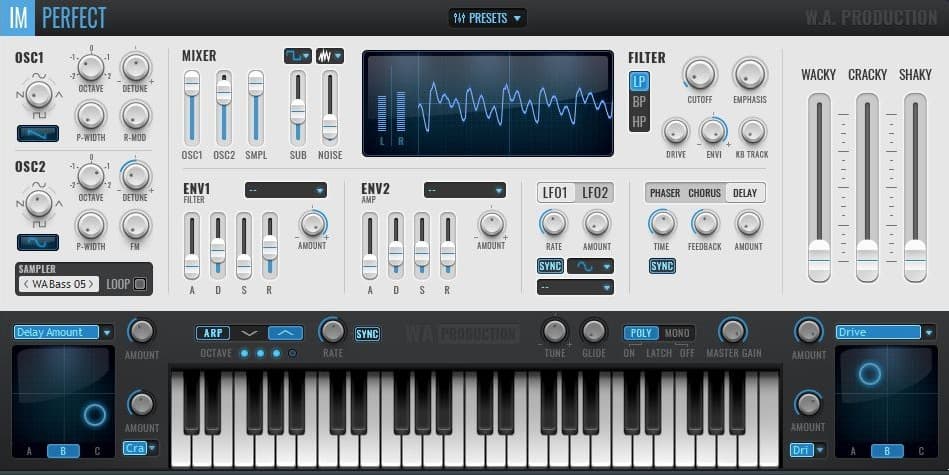Click the ENV2 Amount knob
Image resolution: width=949 pixels, height=475 pixels.
(x=491, y=224)
